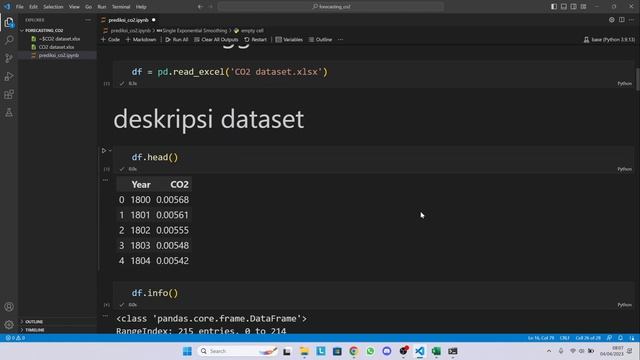Toggle the secondary side bar layout icon
640x360 pixels.
pos(573,7)
